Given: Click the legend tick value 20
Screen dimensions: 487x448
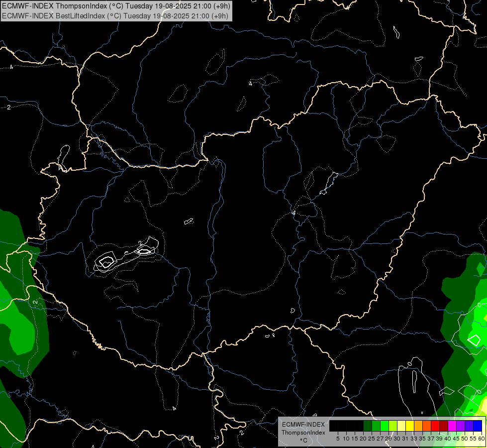Looking at the screenshot, I should (x=363, y=439).
